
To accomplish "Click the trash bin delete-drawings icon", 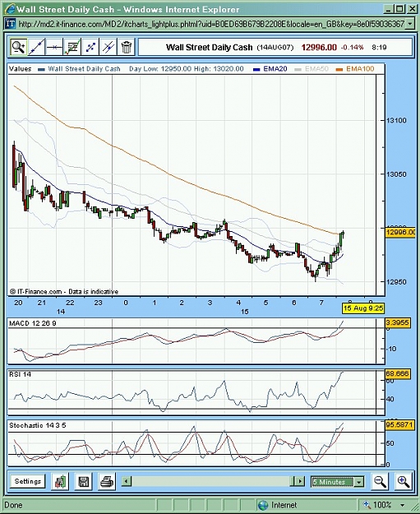I will point(126,47).
